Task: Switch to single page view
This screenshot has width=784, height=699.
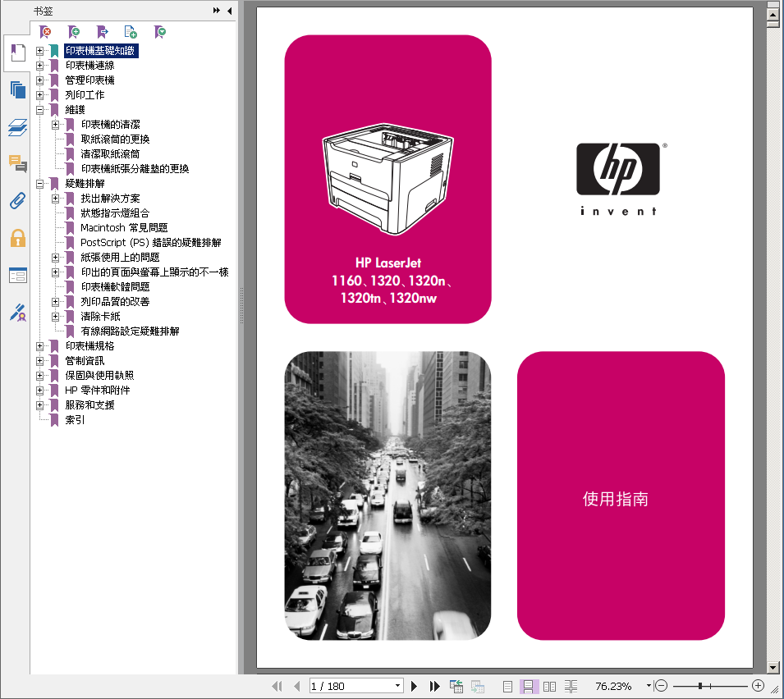Action: point(507,686)
